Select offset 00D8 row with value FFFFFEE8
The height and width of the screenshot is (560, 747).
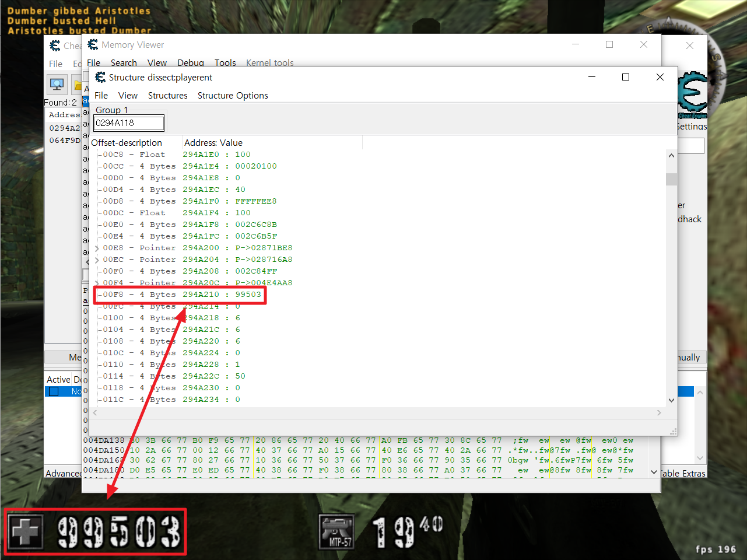190,201
